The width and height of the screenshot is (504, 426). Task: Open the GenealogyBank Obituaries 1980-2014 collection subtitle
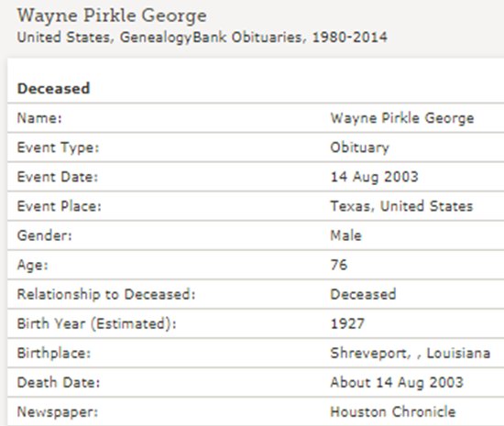[x=203, y=38]
